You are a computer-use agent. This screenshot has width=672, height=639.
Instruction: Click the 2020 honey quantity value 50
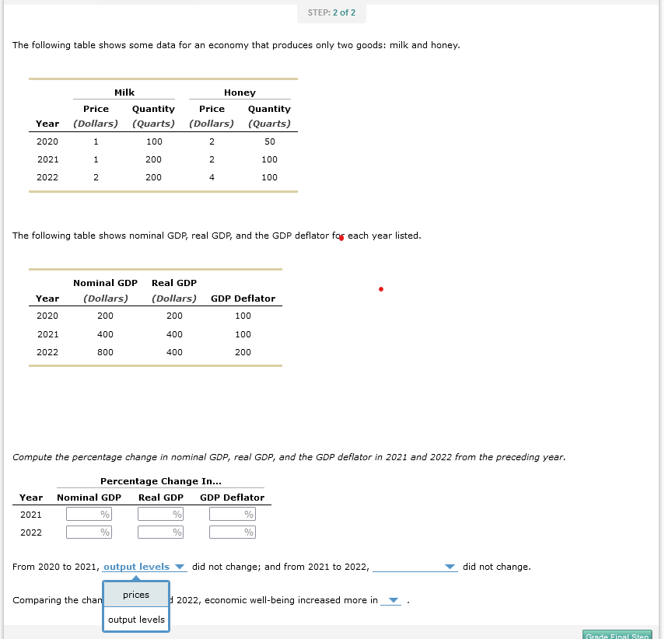[x=270, y=141]
